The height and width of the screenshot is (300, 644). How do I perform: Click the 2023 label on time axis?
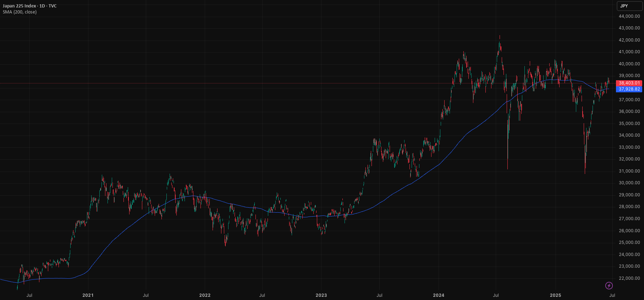coord(321,295)
